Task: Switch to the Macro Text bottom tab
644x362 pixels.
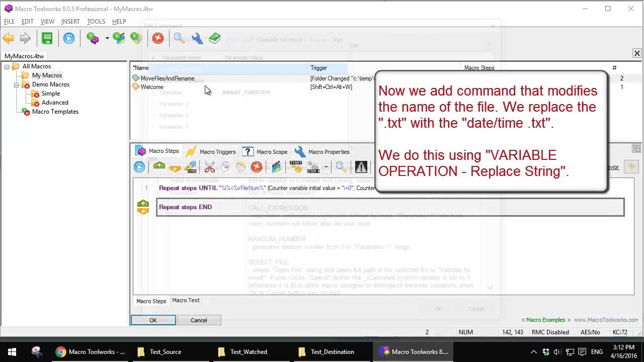Action: (x=186, y=300)
